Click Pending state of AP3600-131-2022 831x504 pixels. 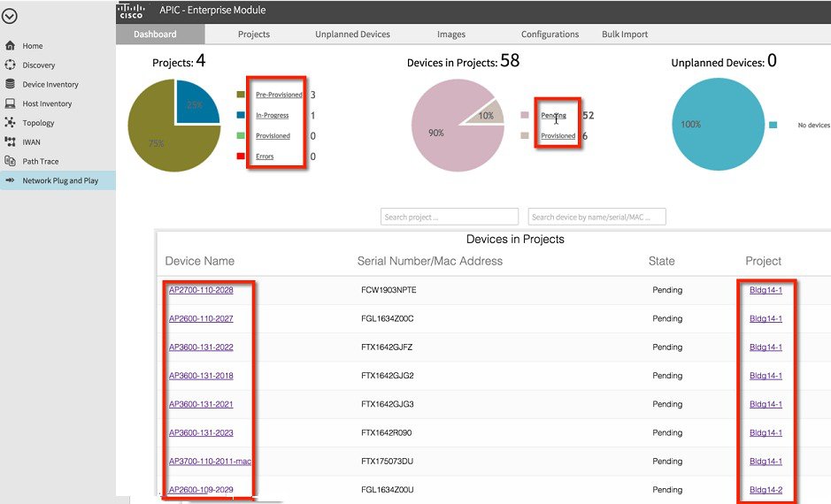(667, 347)
